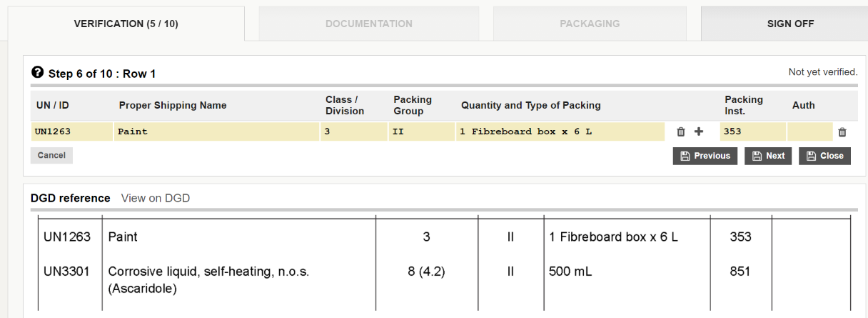868x318 pixels.
Task: Click the empty Auth field
Action: (809, 131)
